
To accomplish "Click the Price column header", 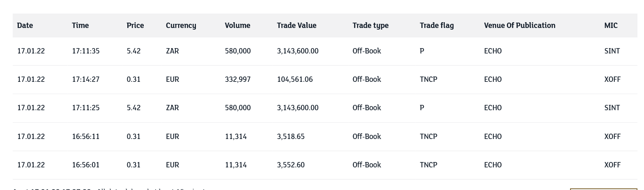I will click(135, 25).
